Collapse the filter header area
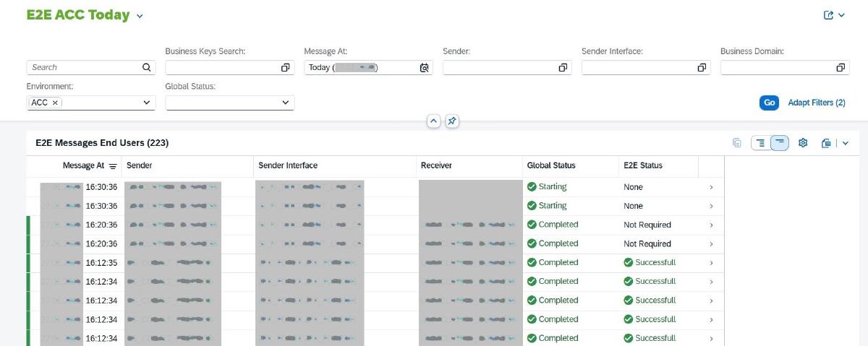Screen dimensions: 868x346 433,121
